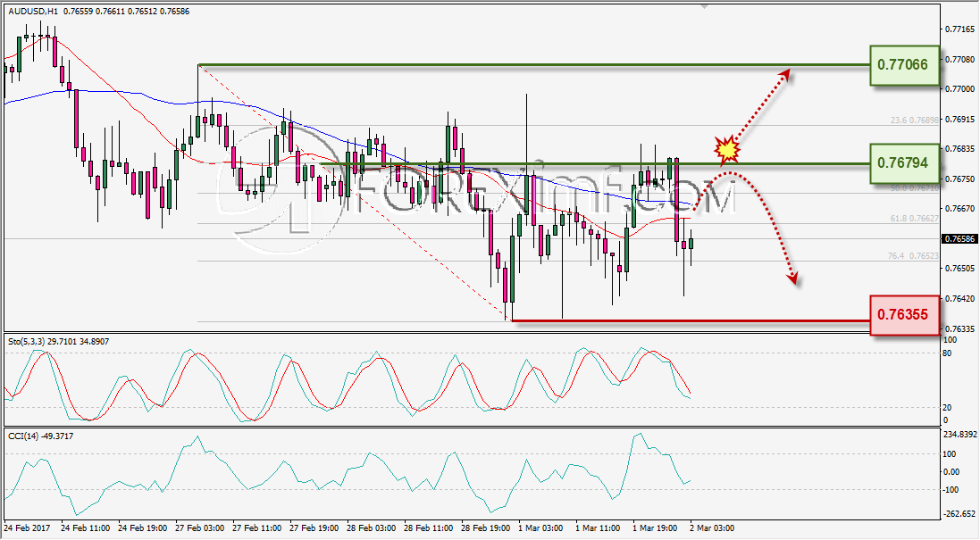Select the Fibonacci 76.4 0.76523 level label
This screenshot has width=980, height=540.
[913, 256]
